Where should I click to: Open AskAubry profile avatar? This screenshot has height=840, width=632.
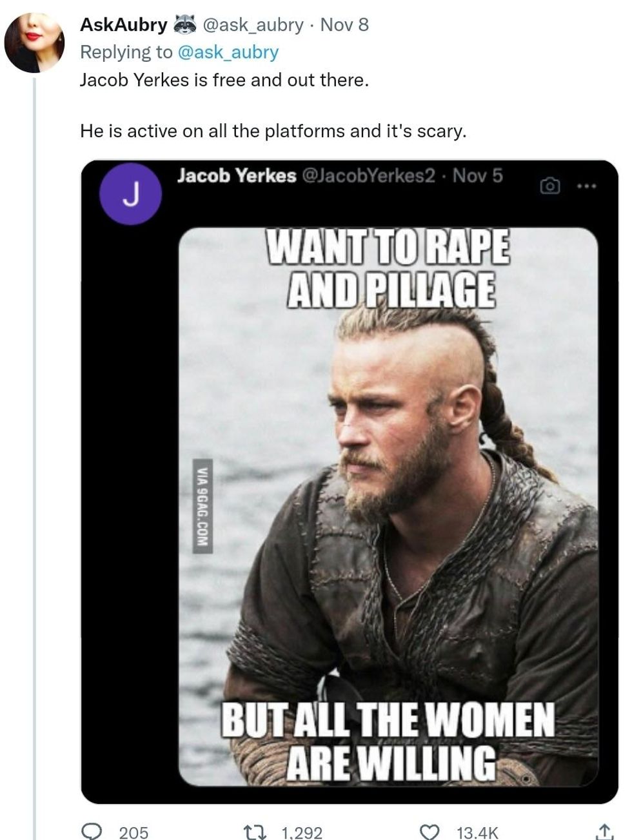tap(34, 42)
